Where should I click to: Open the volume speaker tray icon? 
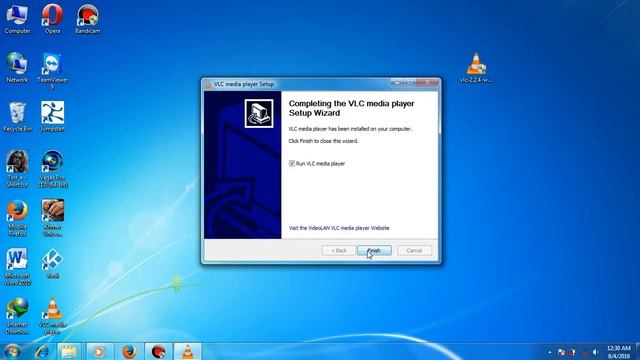[x=596, y=352]
